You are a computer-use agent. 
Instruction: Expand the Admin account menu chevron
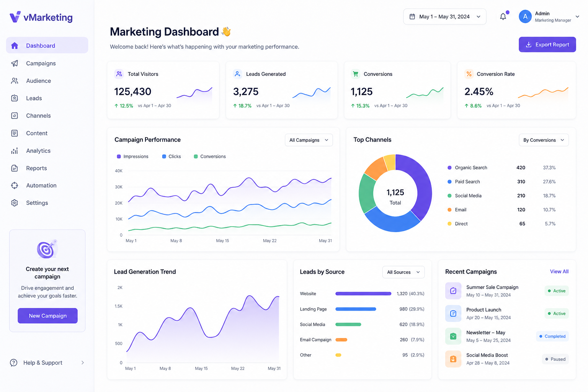click(x=577, y=16)
